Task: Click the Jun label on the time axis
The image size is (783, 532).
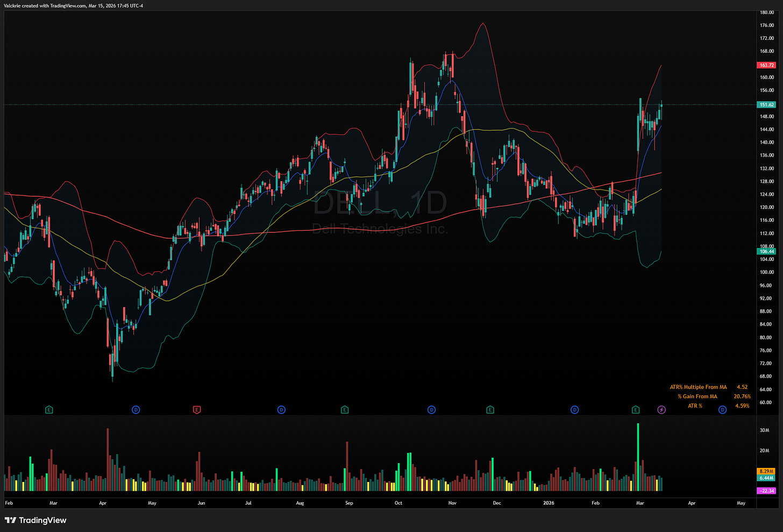Action: (x=201, y=503)
